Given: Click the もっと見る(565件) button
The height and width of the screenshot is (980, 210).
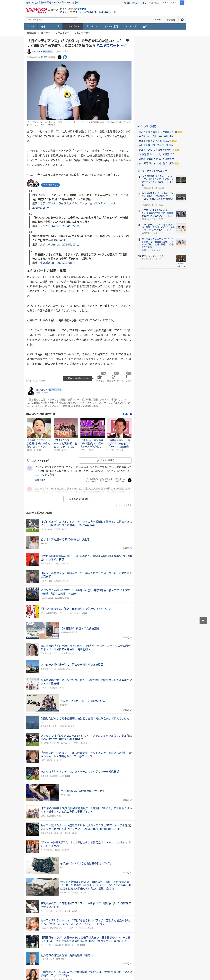Looking at the screenshot, I should (79, 499).
